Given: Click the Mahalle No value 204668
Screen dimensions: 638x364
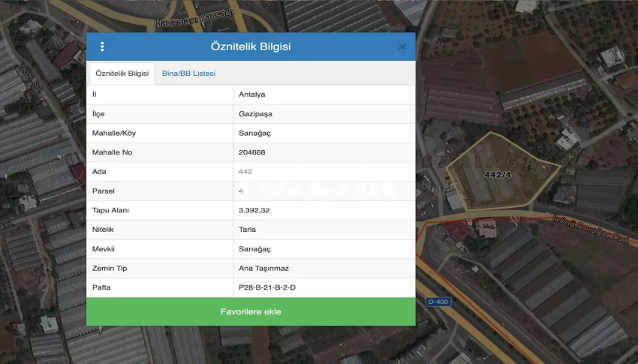Looking at the screenshot, I should [x=251, y=152].
